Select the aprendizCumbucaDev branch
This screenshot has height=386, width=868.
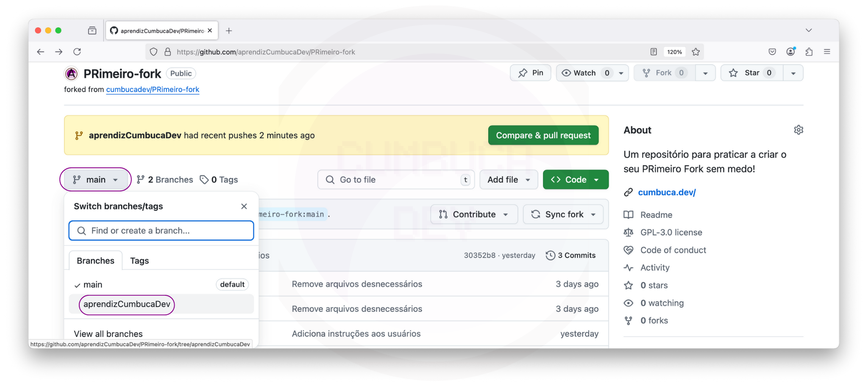tap(127, 304)
